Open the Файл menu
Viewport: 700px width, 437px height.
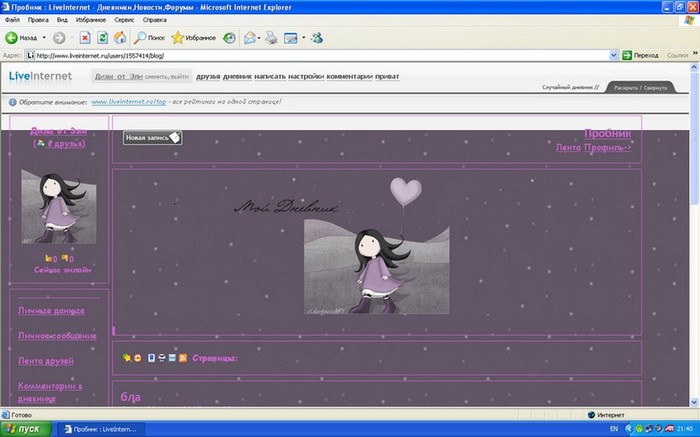point(12,20)
